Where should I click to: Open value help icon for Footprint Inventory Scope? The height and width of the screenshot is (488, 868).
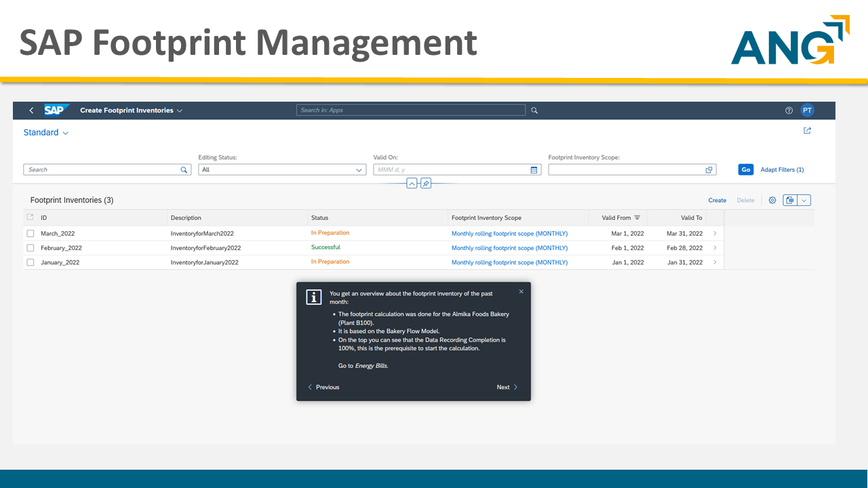coord(709,170)
